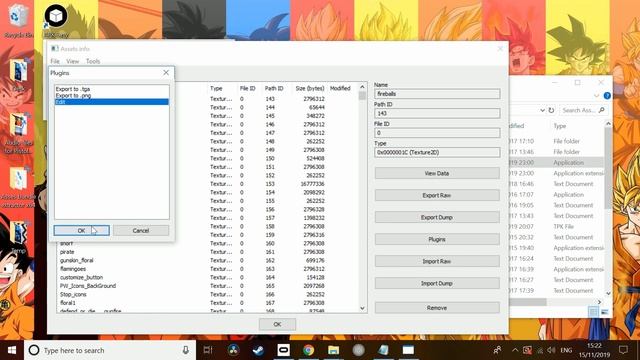Sort by Size (bytes) column header

click(x=310, y=88)
